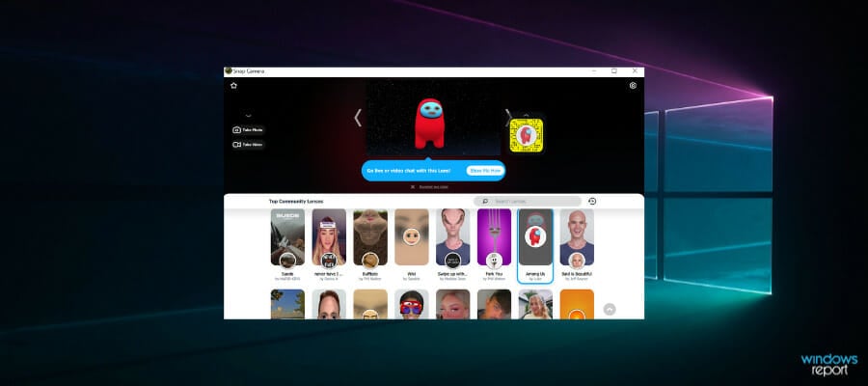The height and width of the screenshot is (386, 868).
Task: Open Snap Camera settings gear
Action: click(x=633, y=85)
